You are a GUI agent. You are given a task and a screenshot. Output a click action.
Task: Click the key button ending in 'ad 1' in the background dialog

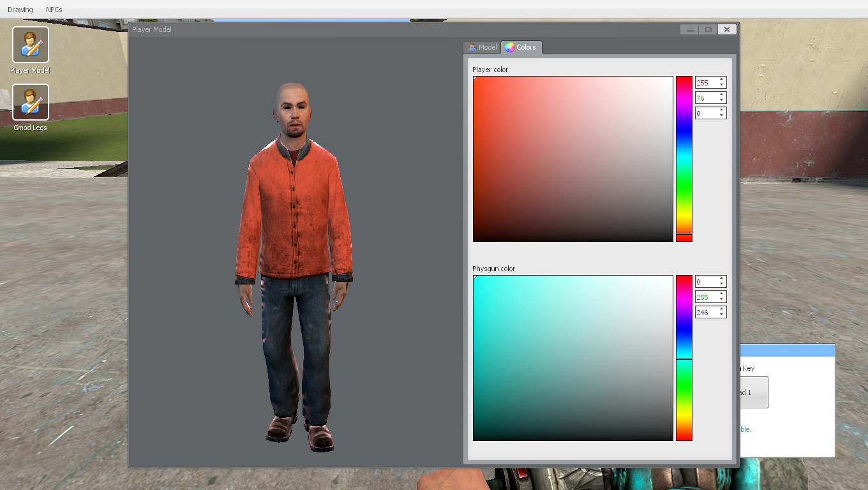click(754, 392)
